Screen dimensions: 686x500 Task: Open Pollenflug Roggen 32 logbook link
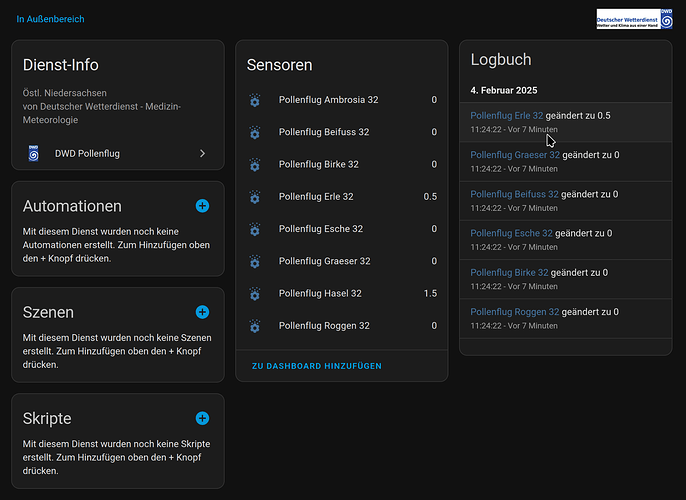point(514,312)
